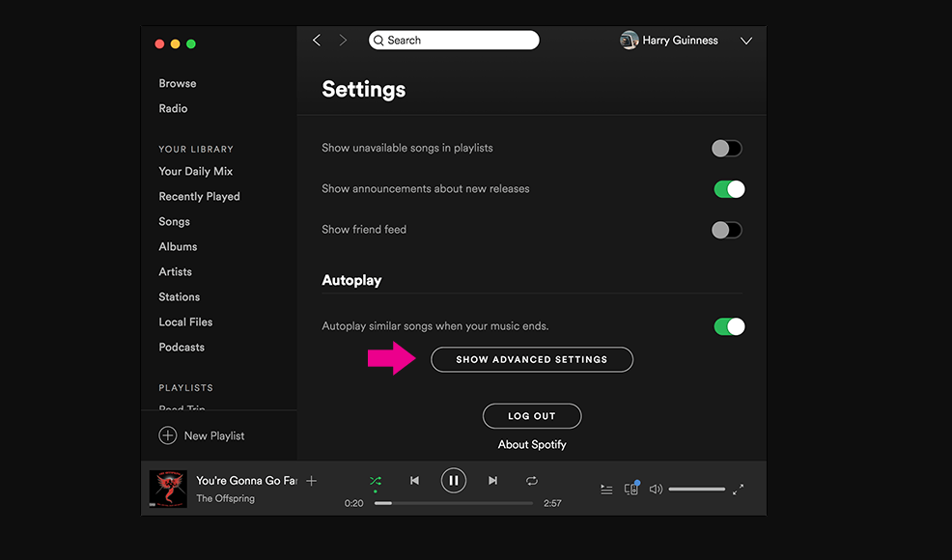This screenshot has width=952, height=560.
Task: Skip to next track
Action: point(493,481)
